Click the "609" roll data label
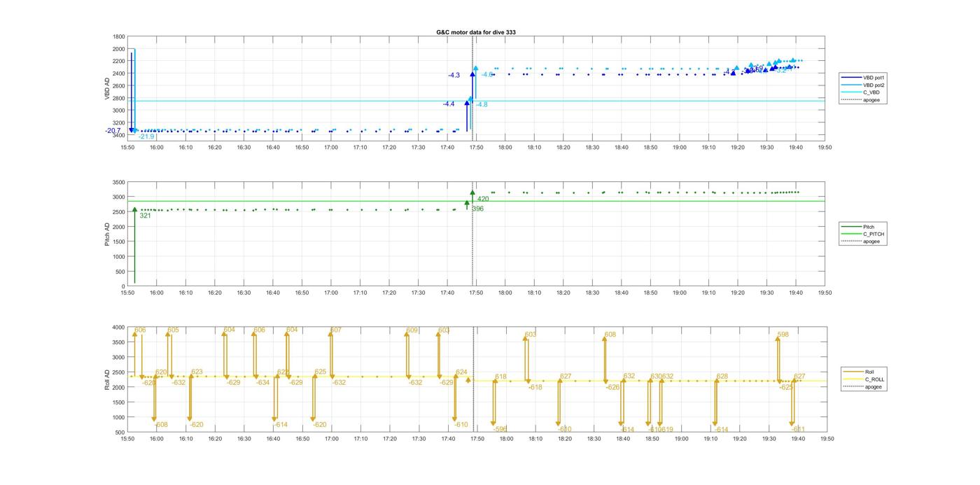Viewport: 980px width, 485px height. click(x=412, y=330)
